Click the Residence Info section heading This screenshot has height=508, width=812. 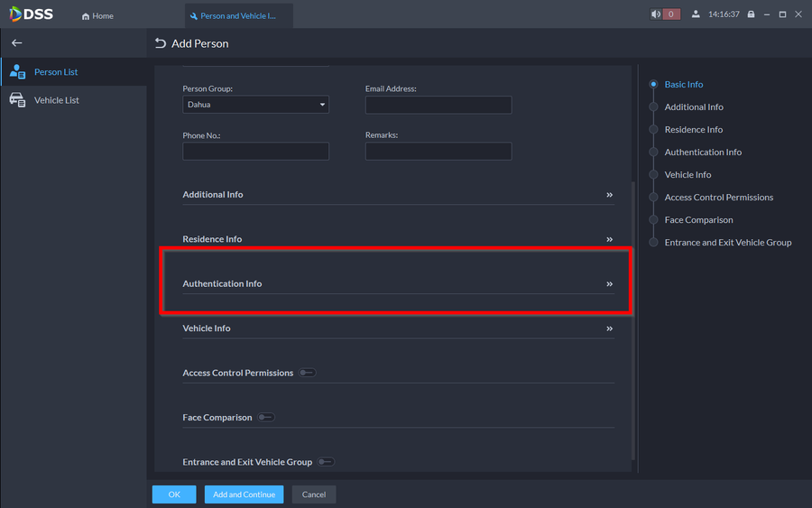(x=212, y=239)
